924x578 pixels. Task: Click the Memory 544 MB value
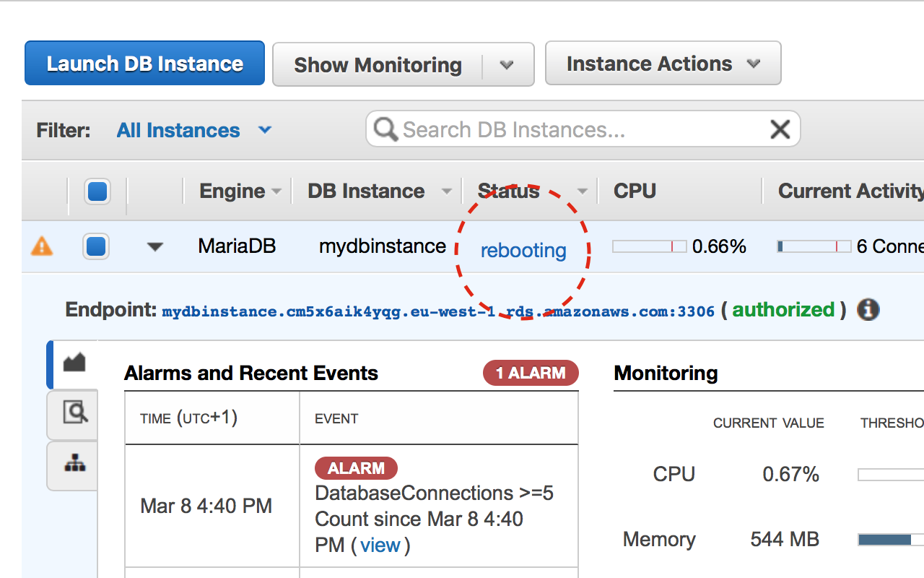[x=785, y=539]
